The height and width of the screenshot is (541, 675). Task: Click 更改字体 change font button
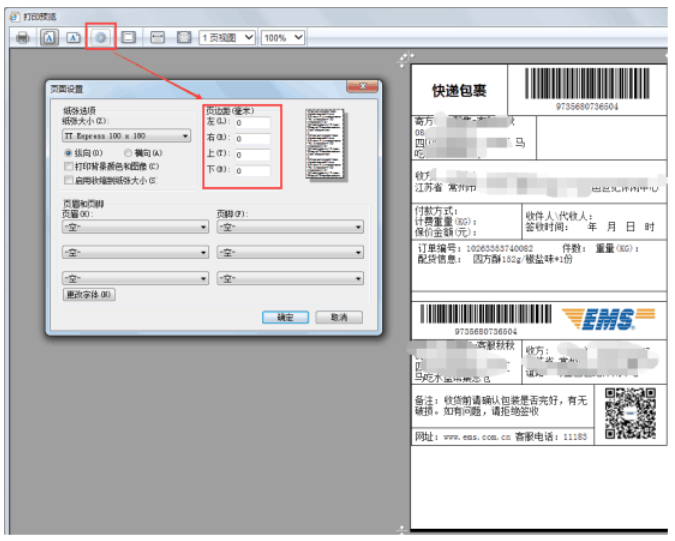click(89, 295)
